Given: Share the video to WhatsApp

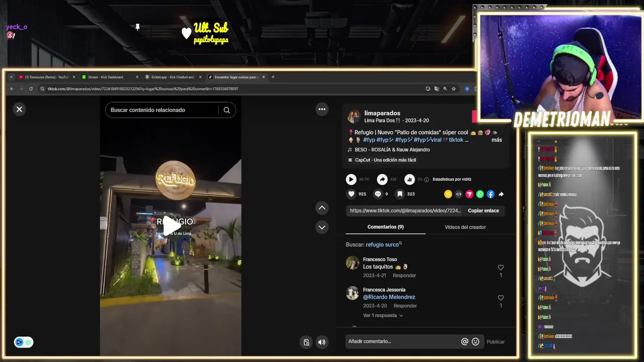Looking at the screenshot, I should point(480,194).
